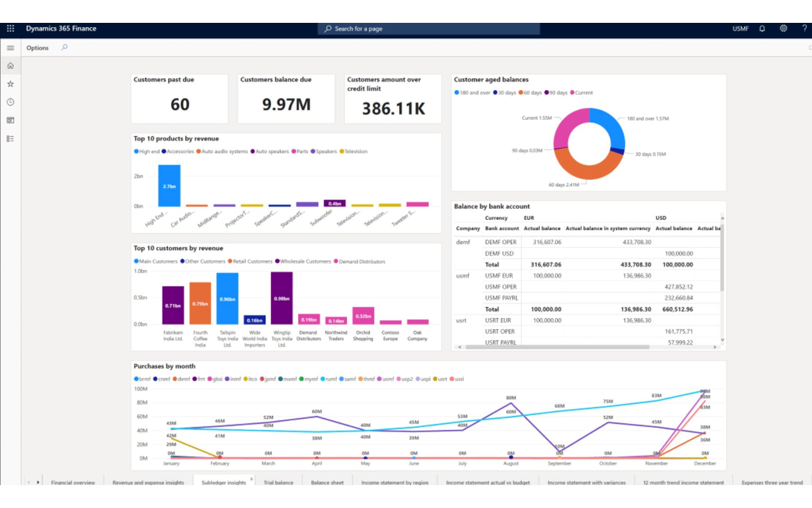Open Modules list icon in sidebar
Screen dimensions: 812x508
pos(10,138)
